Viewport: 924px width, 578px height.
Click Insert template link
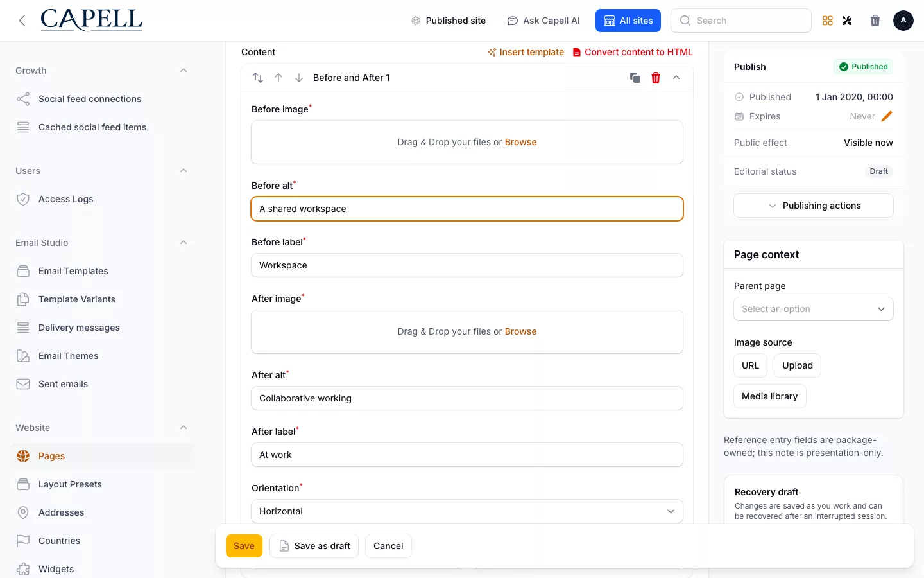[526, 52]
